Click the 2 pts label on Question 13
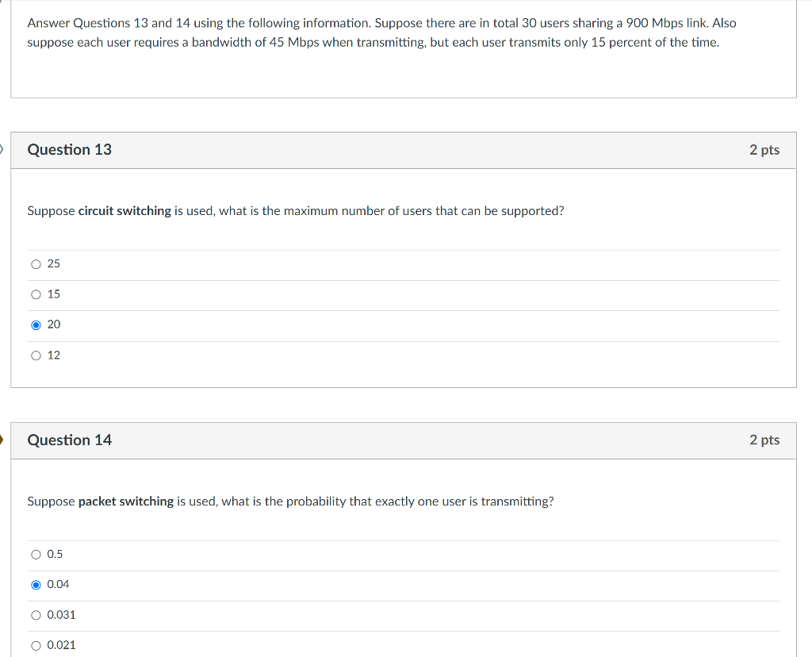This screenshot has width=812, height=657. coord(764,150)
